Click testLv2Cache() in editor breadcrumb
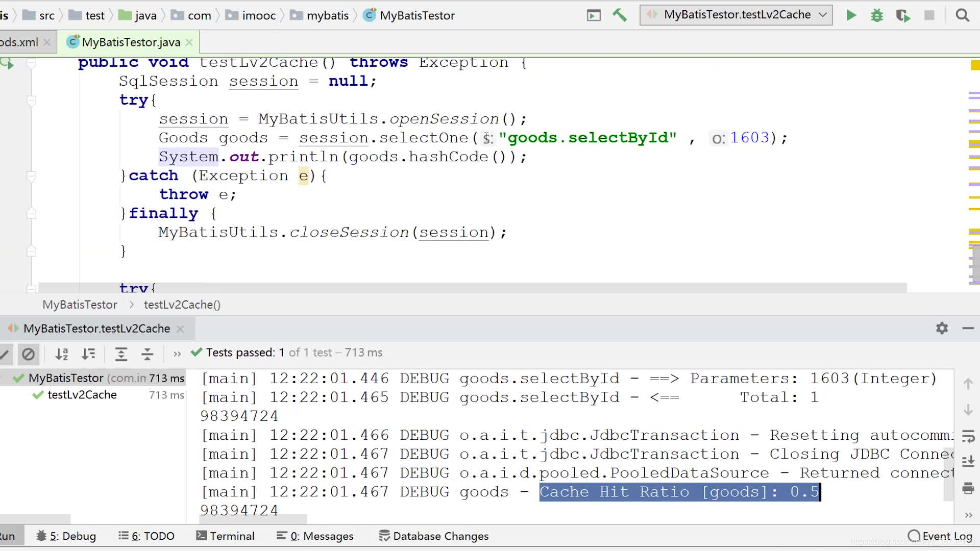 182,305
